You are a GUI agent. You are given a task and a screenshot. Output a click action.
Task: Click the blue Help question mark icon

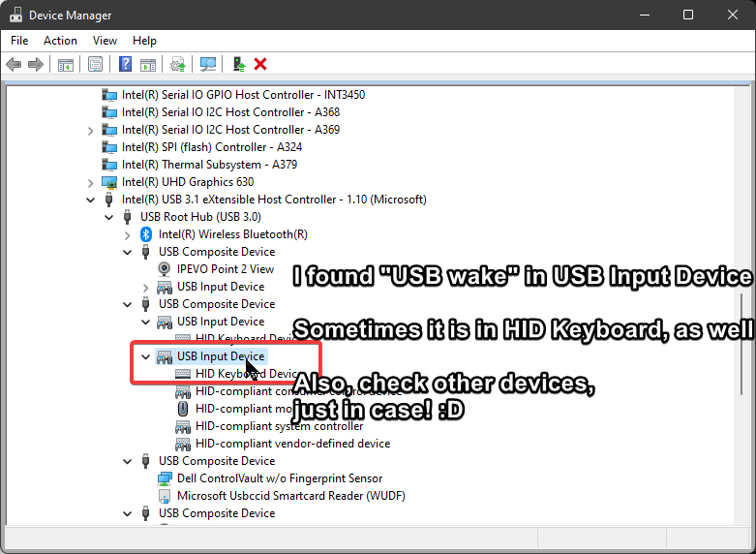[x=126, y=64]
